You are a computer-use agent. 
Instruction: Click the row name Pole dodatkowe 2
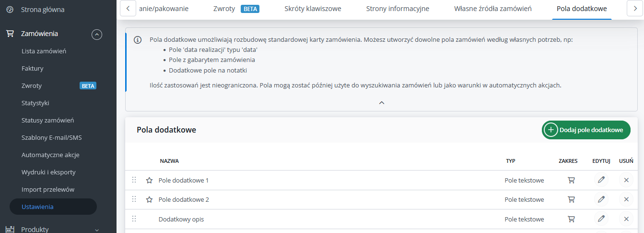click(x=184, y=199)
